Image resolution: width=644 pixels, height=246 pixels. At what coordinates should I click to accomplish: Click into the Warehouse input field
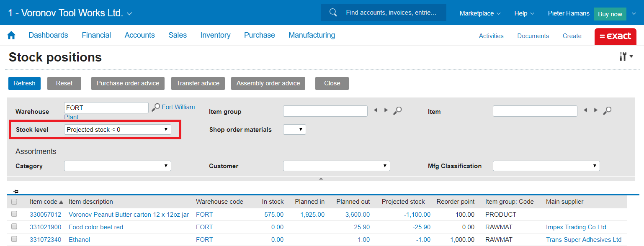pos(106,108)
